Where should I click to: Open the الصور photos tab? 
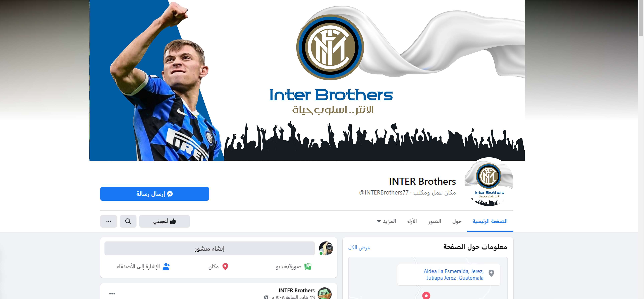point(435,221)
